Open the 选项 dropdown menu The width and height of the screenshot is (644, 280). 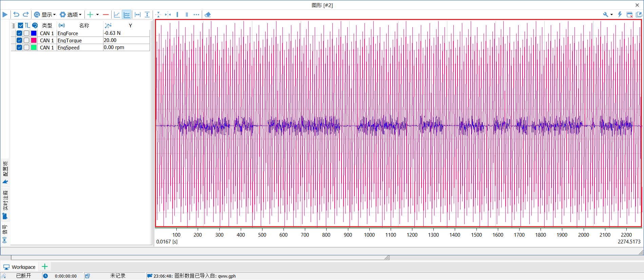point(71,15)
